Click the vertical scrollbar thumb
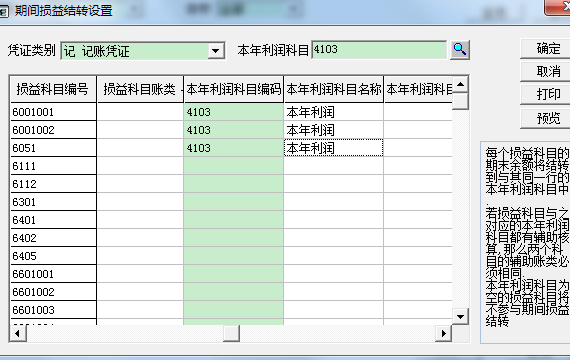 461,101
